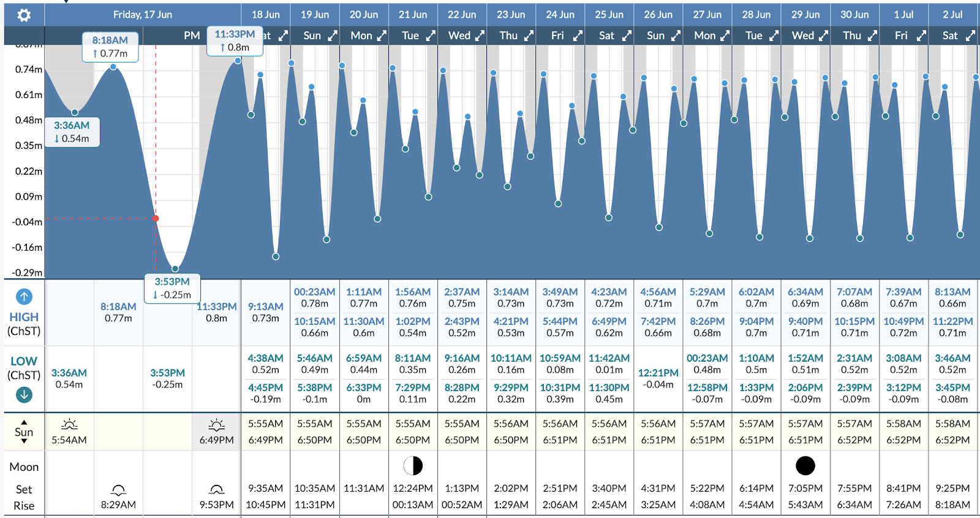The height and width of the screenshot is (518, 980).
Task: Click the new moon icon on 29 Jun
Action: (805, 466)
